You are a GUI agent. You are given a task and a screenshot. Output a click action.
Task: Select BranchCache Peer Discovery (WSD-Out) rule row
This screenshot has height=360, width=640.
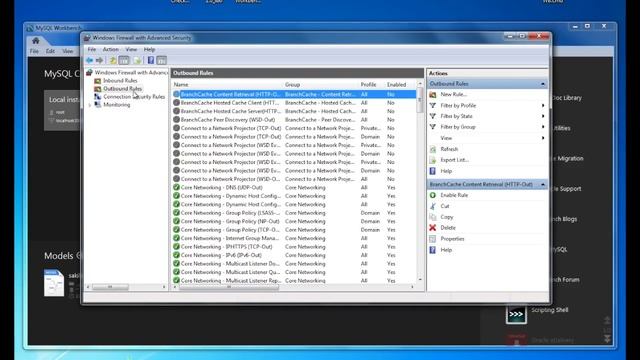294,120
